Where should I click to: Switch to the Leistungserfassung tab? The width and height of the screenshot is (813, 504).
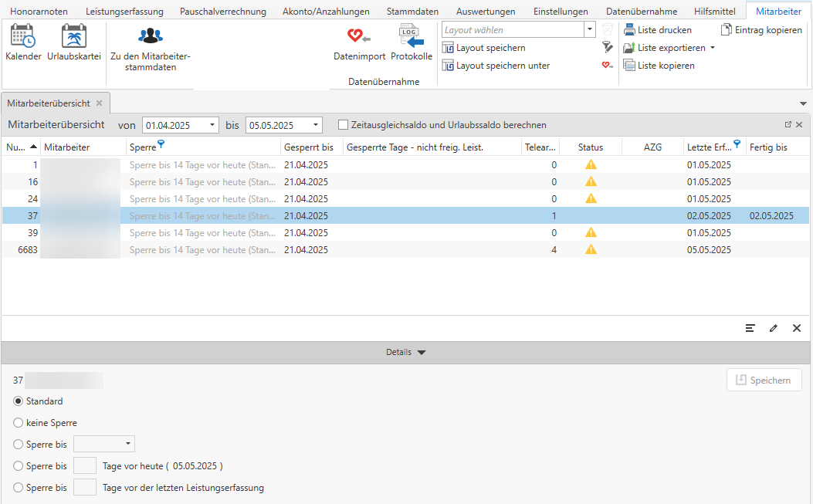124,12
